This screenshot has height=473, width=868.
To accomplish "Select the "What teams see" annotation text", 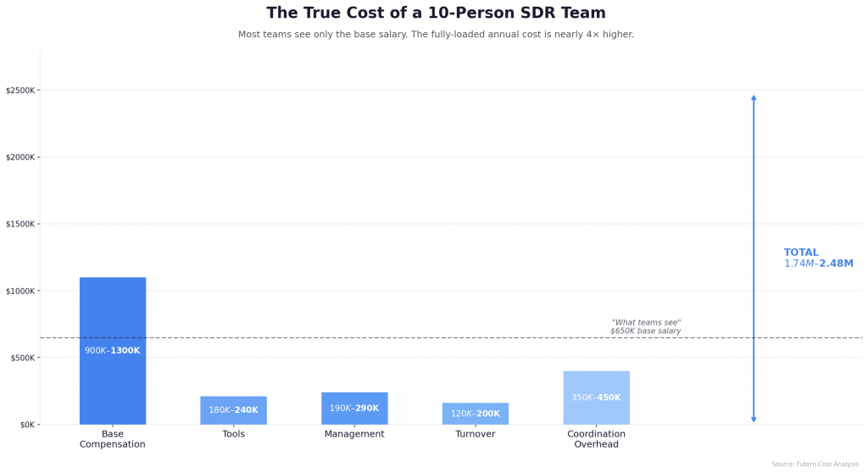I will [x=646, y=326].
